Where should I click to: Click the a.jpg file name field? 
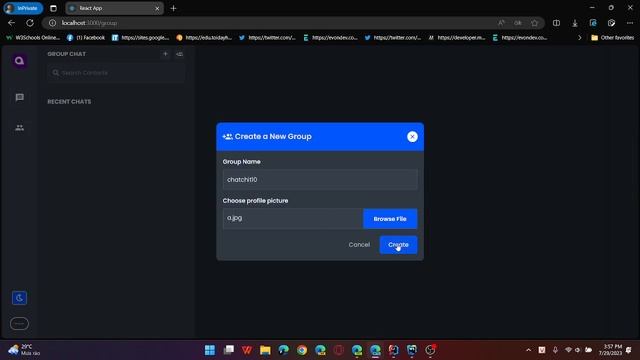(293, 218)
